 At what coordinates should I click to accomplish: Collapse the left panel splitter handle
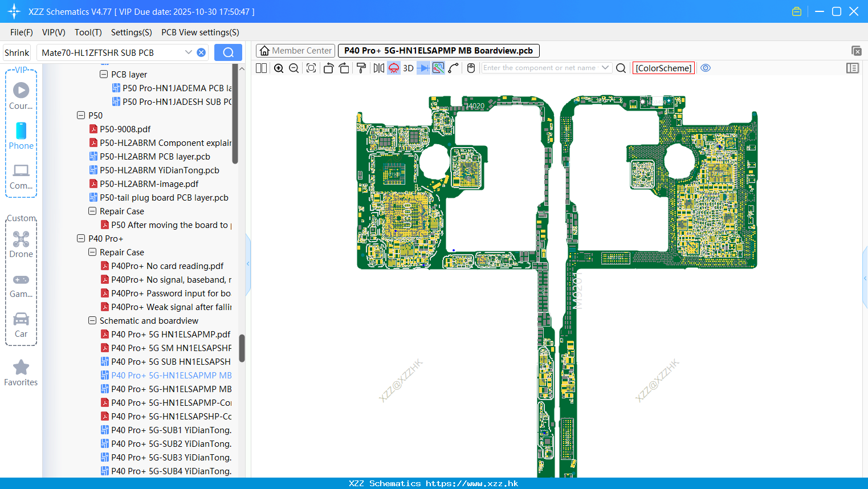[x=248, y=263]
